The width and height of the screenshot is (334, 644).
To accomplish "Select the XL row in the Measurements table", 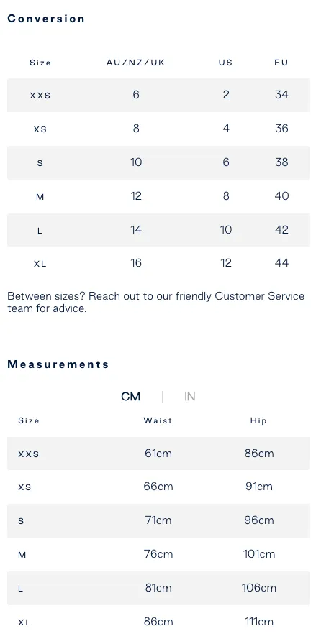I will coord(158,622).
